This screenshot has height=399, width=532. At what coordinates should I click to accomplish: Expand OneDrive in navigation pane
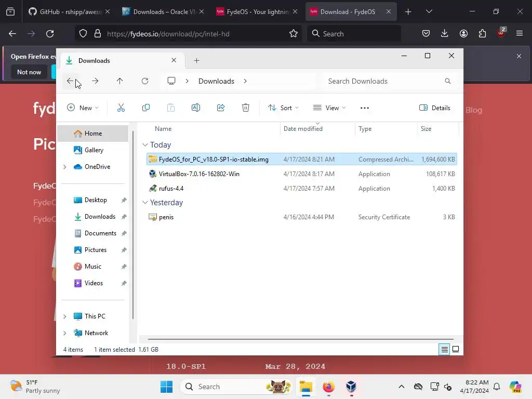64,167
